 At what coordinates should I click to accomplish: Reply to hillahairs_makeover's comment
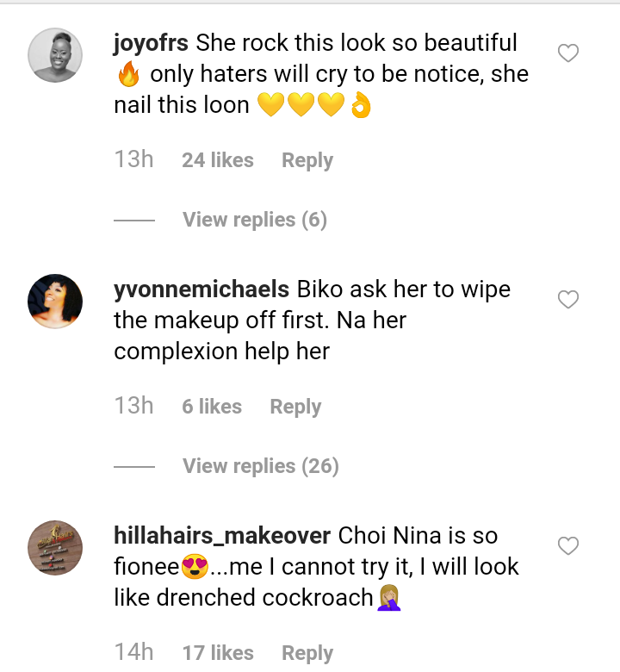tap(307, 653)
